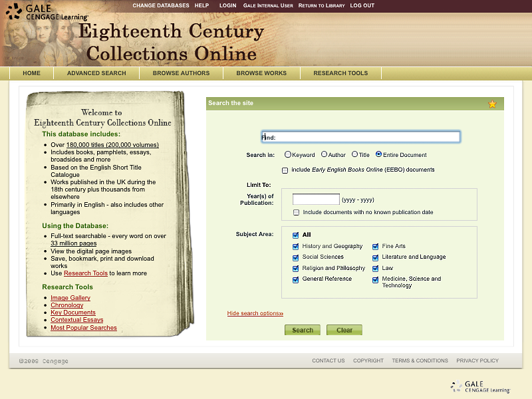Image resolution: width=532 pixels, height=399 pixels.
Task: Open the Research Tools navigation tab
Action: tap(340, 73)
